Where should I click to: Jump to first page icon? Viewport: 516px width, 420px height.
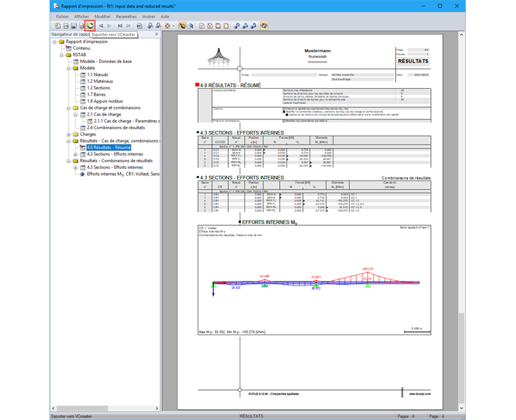[120, 26]
